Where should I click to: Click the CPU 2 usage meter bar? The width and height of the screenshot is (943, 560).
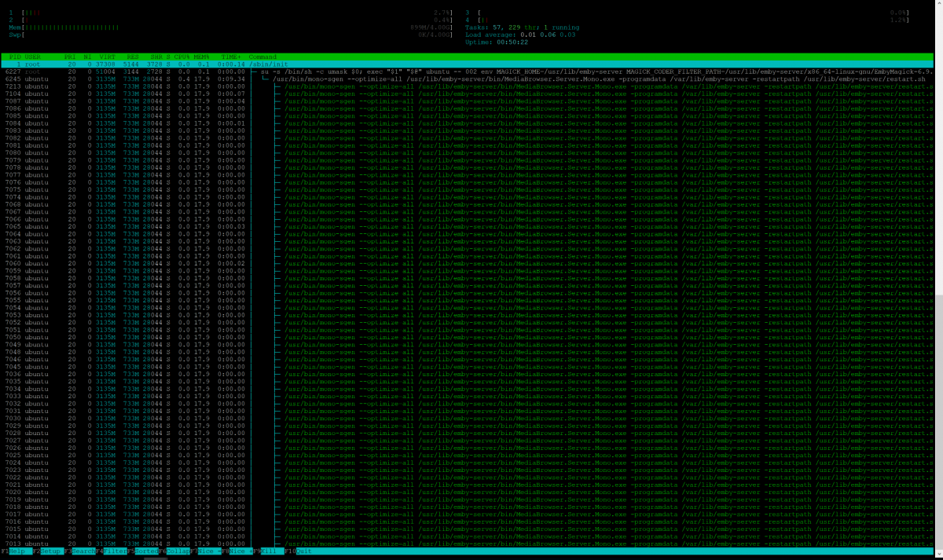[231, 20]
